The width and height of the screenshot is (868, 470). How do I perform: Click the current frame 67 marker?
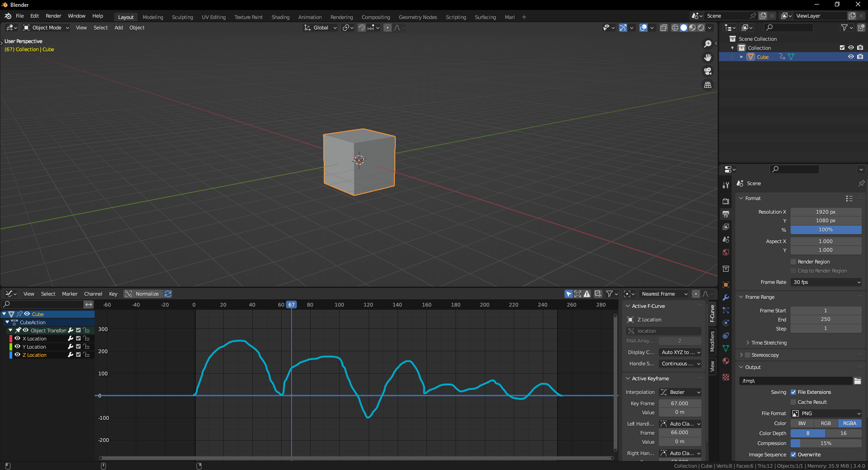click(x=292, y=305)
